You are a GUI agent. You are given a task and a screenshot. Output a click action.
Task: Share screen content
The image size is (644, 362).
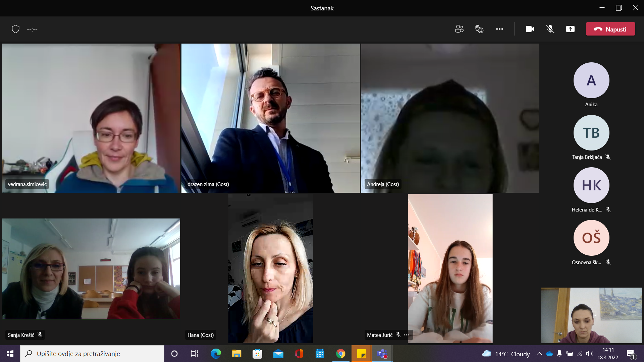coord(570,29)
